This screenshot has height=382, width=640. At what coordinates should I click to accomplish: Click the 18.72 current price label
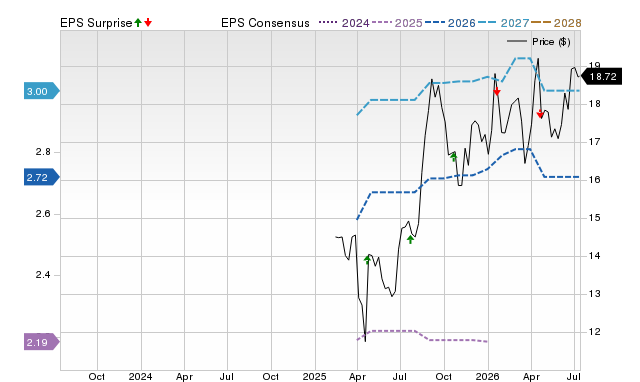(601, 76)
